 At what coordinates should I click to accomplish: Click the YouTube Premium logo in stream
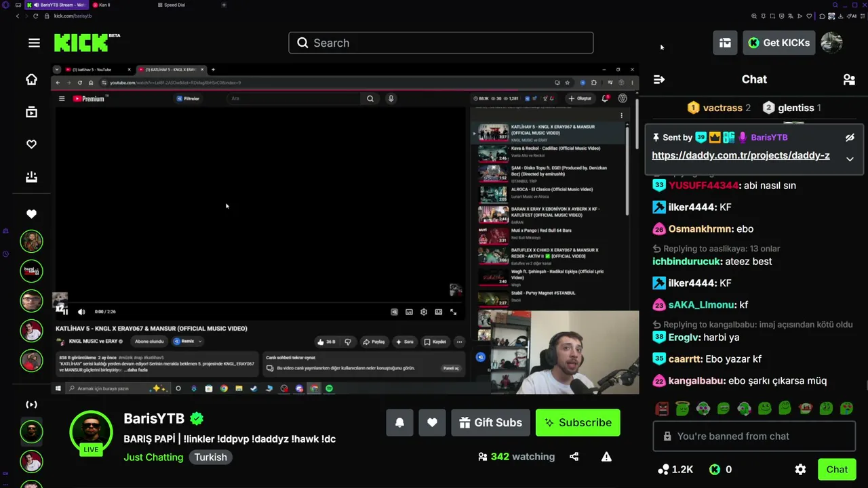click(89, 99)
